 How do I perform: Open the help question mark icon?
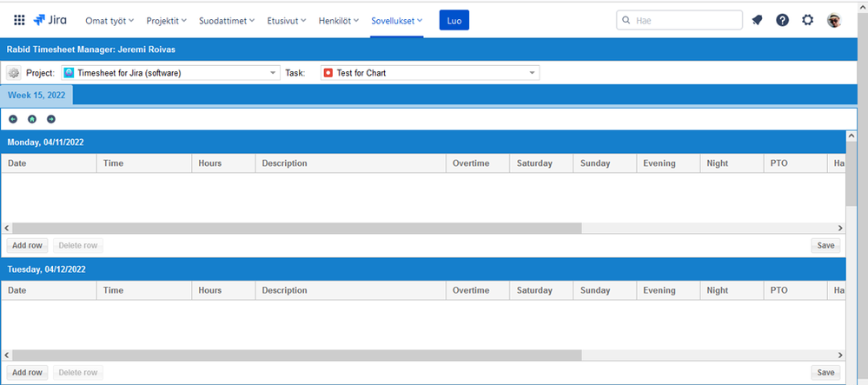click(x=782, y=21)
